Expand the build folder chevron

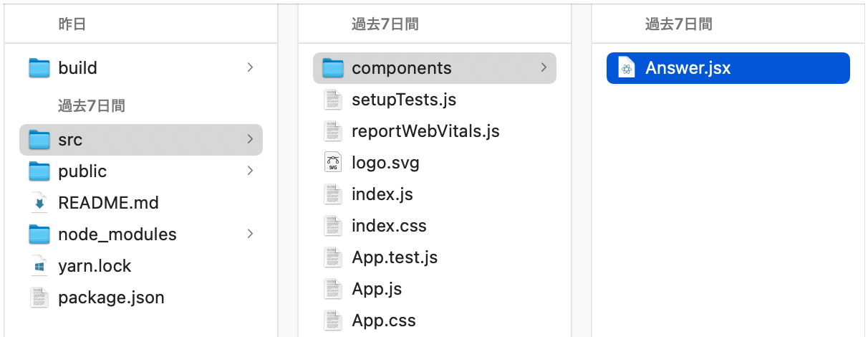250,67
